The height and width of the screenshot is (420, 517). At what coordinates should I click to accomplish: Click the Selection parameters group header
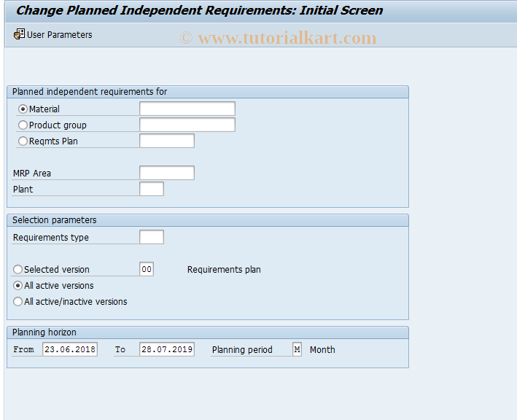[208, 220]
